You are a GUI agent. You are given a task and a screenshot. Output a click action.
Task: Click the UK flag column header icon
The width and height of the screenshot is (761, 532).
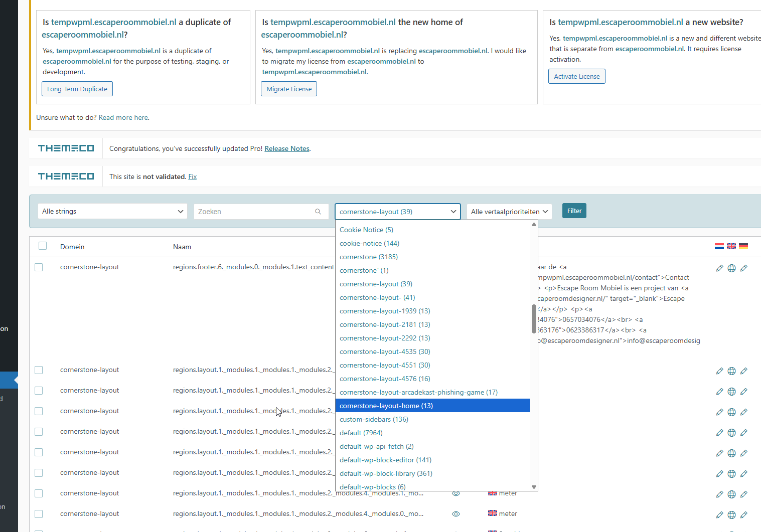coord(731,246)
